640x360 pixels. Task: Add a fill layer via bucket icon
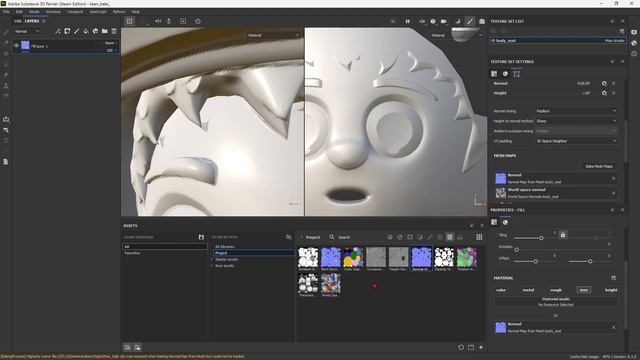[86, 31]
